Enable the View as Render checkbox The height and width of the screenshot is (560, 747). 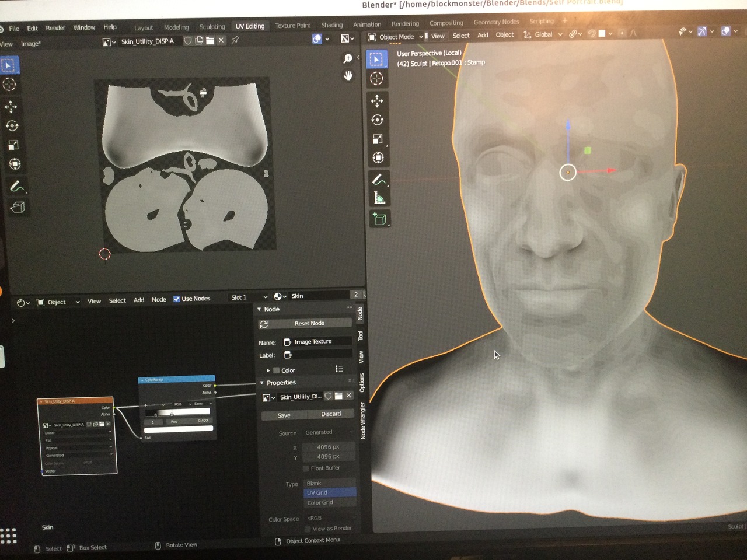coord(308,528)
